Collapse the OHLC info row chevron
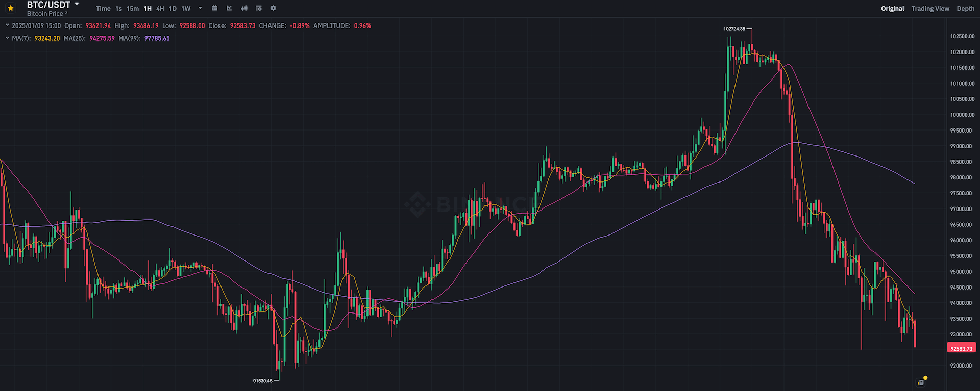Viewport: 980px width, 391px height. pyautogui.click(x=7, y=25)
